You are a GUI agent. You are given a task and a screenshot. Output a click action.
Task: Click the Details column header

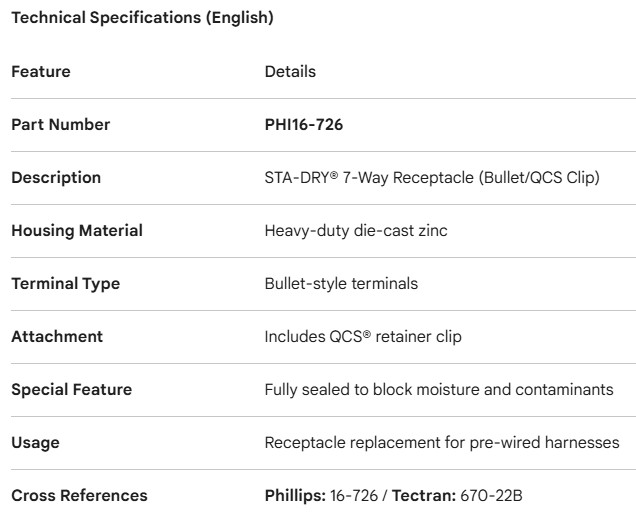tap(290, 72)
